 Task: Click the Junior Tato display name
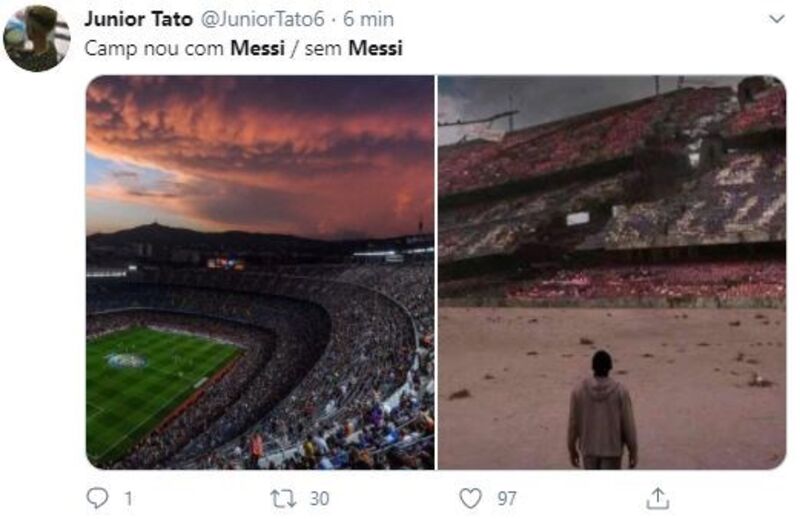coord(138,19)
